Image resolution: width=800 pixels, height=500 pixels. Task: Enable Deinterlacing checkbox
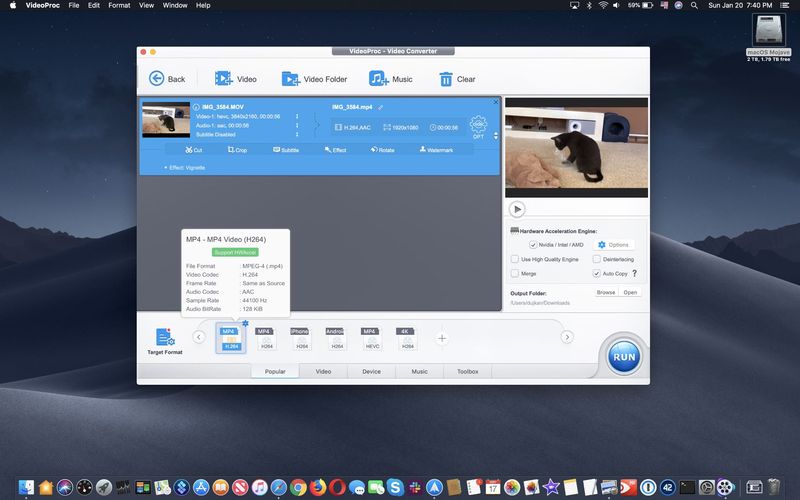pos(596,259)
